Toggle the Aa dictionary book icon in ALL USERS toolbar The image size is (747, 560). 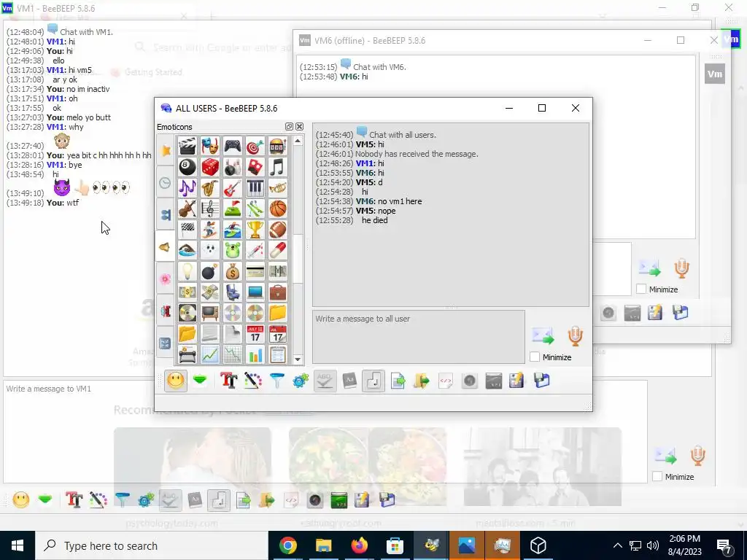coord(349,381)
